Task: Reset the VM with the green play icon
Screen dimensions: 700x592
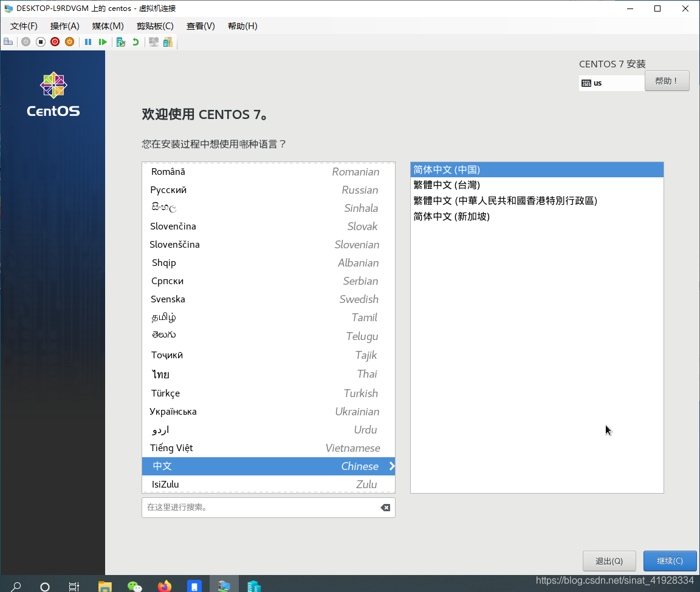Action: tap(103, 42)
